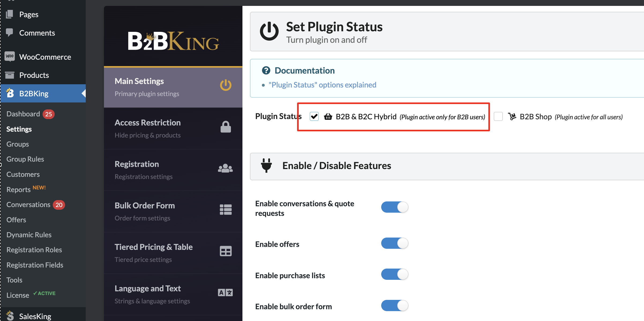Open the Main Settings tab
Viewport: 644px width, 321px height.
pyautogui.click(x=173, y=87)
